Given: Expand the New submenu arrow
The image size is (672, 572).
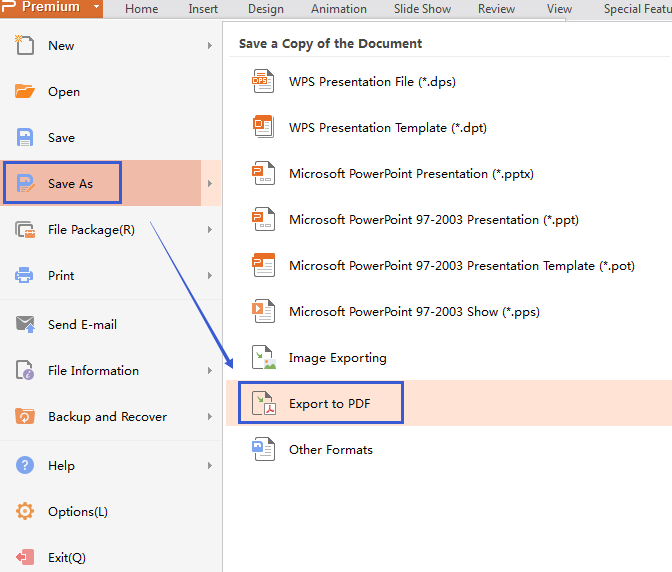Looking at the screenshot, I should [x=210, y=45].
